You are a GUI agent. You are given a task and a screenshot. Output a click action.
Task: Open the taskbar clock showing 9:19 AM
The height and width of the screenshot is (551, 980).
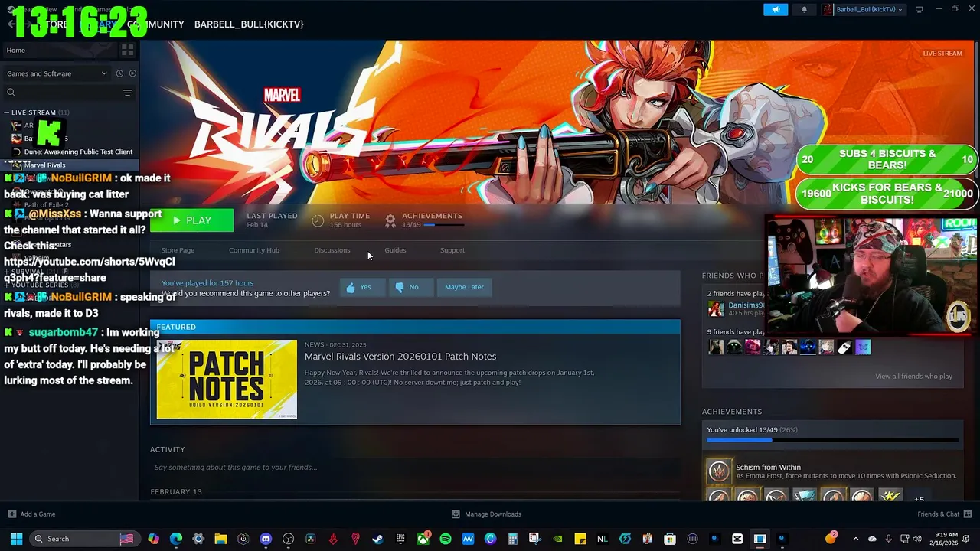coord(946,539)
